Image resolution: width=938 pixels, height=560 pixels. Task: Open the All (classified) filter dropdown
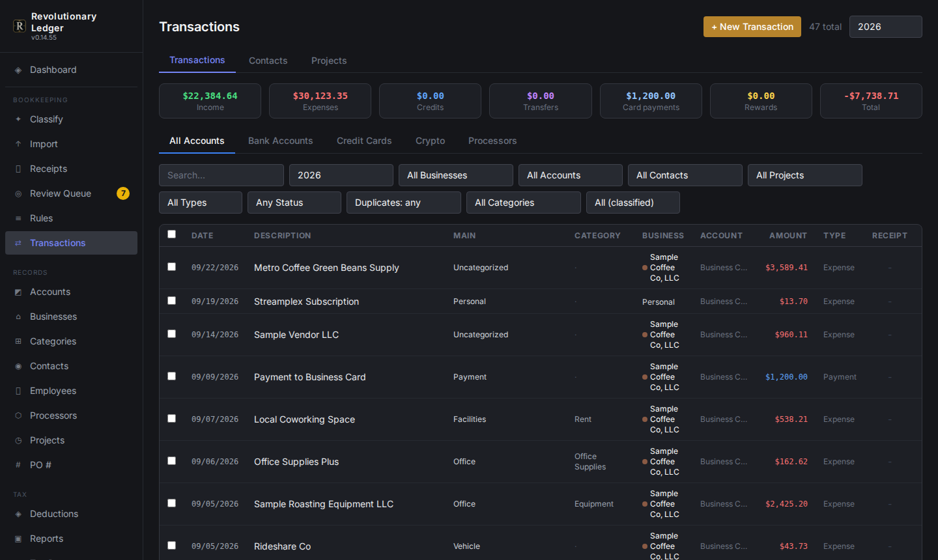[633, 203]
